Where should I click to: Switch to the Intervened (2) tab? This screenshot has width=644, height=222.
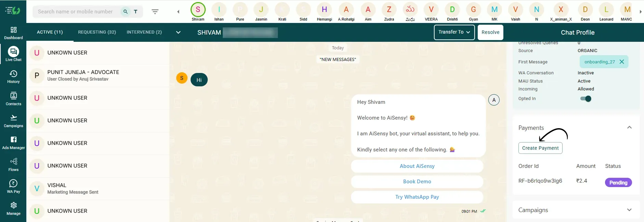tap(144, 32)
